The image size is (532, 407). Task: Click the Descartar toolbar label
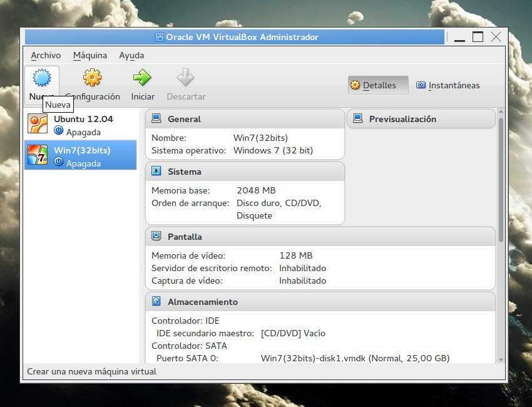click(x=186, y=97)
